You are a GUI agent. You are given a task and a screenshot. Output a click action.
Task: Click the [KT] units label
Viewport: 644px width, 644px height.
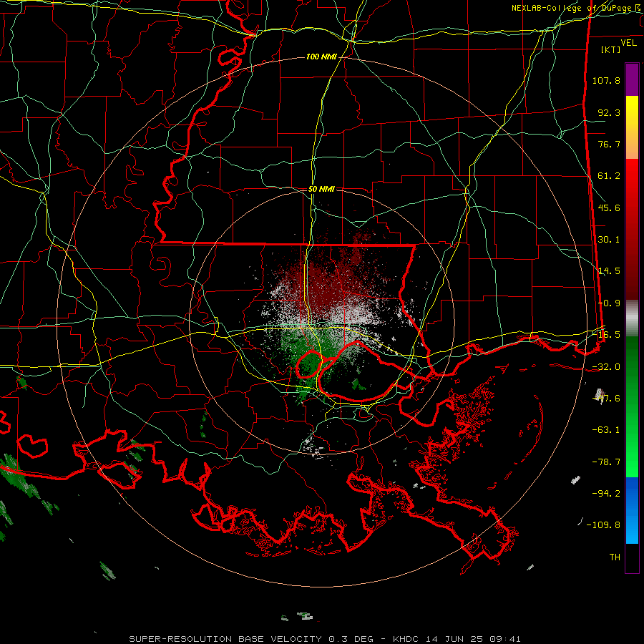coord(611,49)
